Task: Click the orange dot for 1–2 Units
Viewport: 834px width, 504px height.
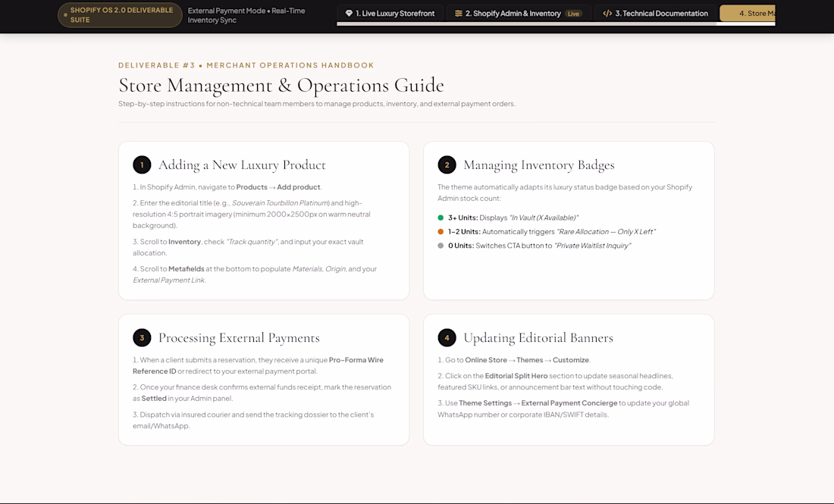Action: coord(441,231)
